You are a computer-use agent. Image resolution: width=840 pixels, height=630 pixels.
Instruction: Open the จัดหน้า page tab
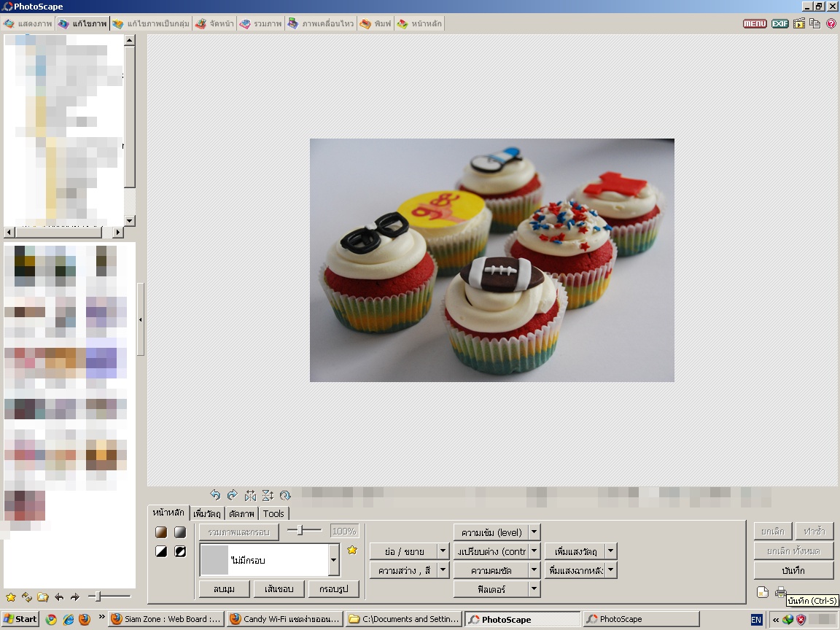point(214,23)
